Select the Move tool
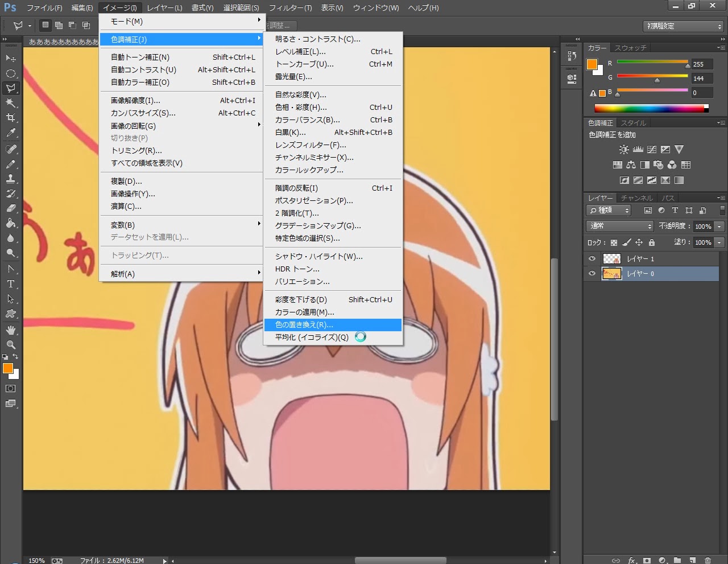 click(11, 58)
